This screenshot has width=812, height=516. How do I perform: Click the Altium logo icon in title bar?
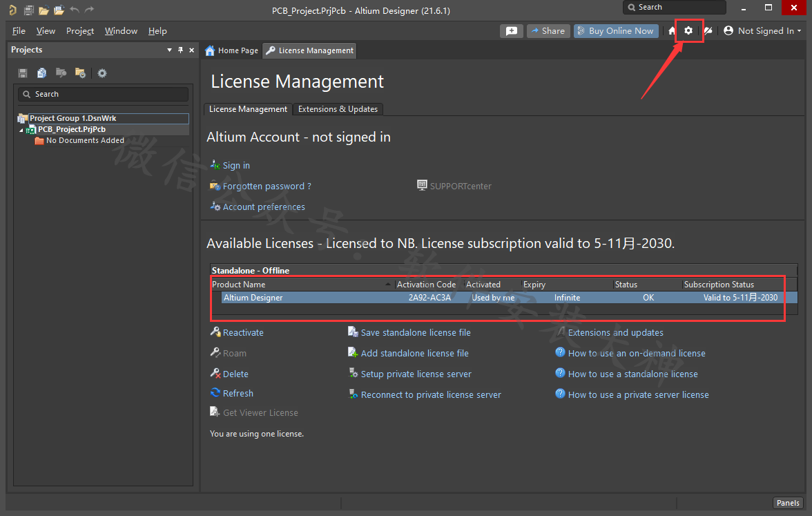tap(12, 10)
